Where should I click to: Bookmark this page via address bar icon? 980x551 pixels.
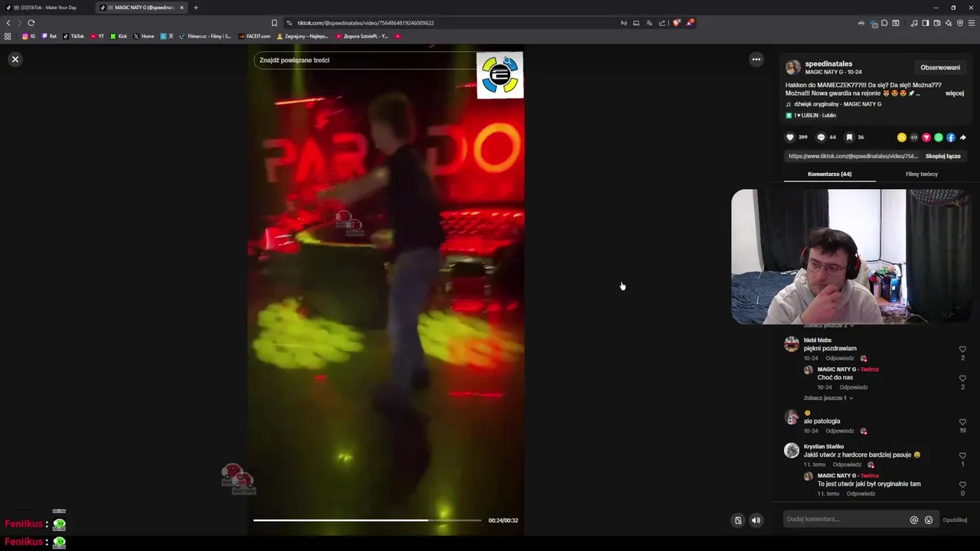tap(275, 23)
